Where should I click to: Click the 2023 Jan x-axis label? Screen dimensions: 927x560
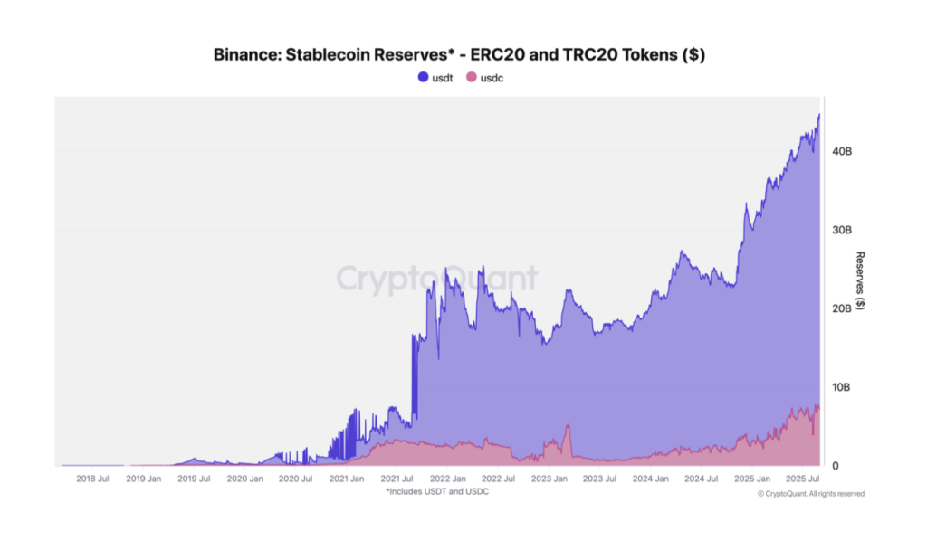550,479
